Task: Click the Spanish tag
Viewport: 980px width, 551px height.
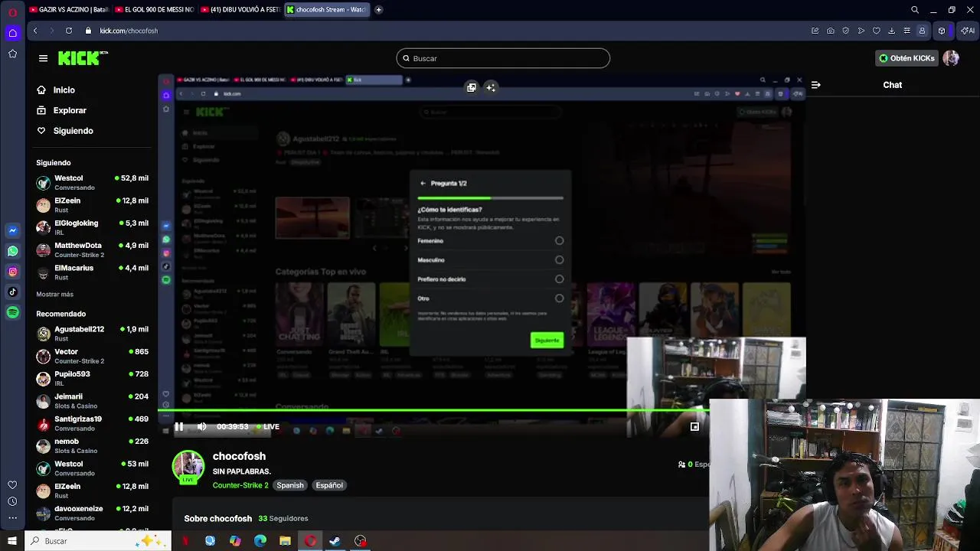Action: (290, 485)
